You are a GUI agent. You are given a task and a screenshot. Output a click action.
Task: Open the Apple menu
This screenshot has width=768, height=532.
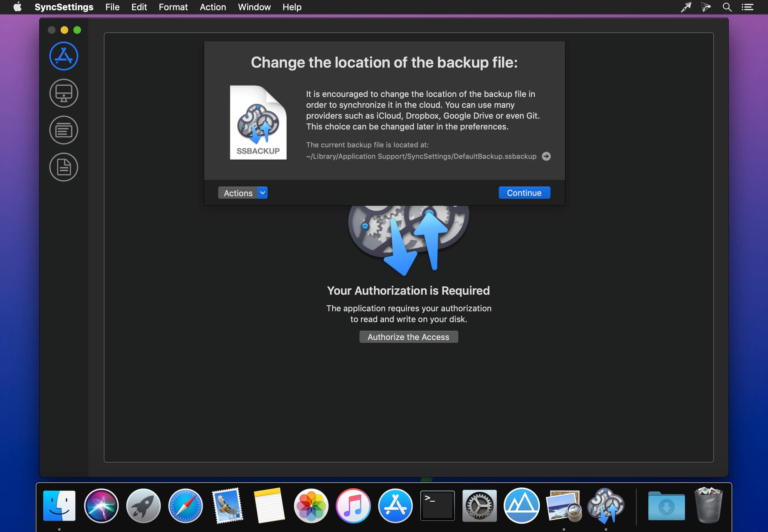click(x=17, y=7)
